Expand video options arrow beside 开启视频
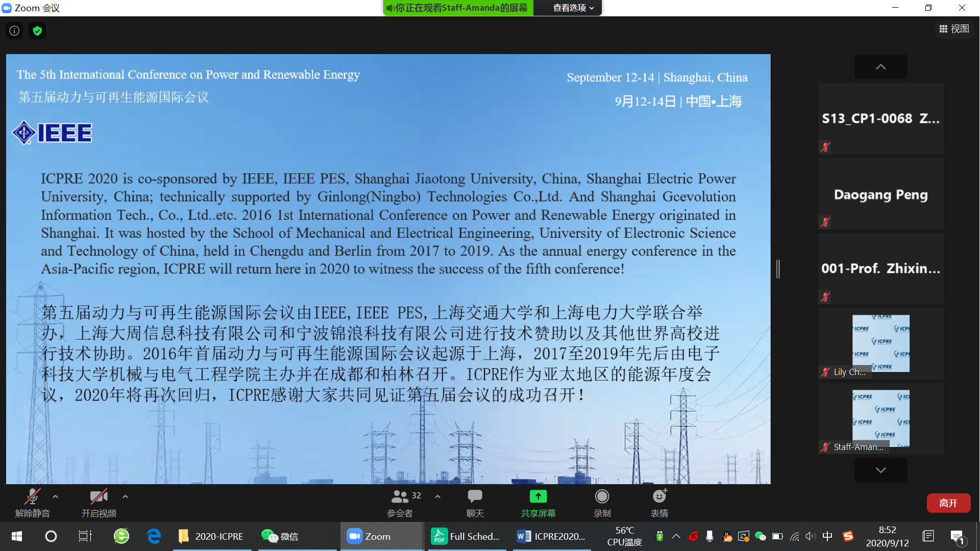 coord(125,496)
